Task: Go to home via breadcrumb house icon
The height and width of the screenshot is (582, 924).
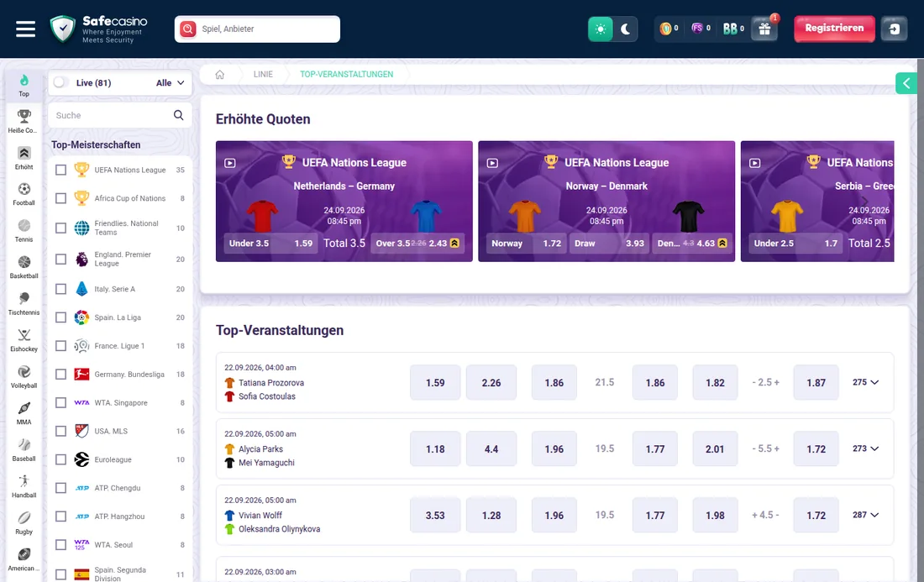Action: click(x=220, y=74)
